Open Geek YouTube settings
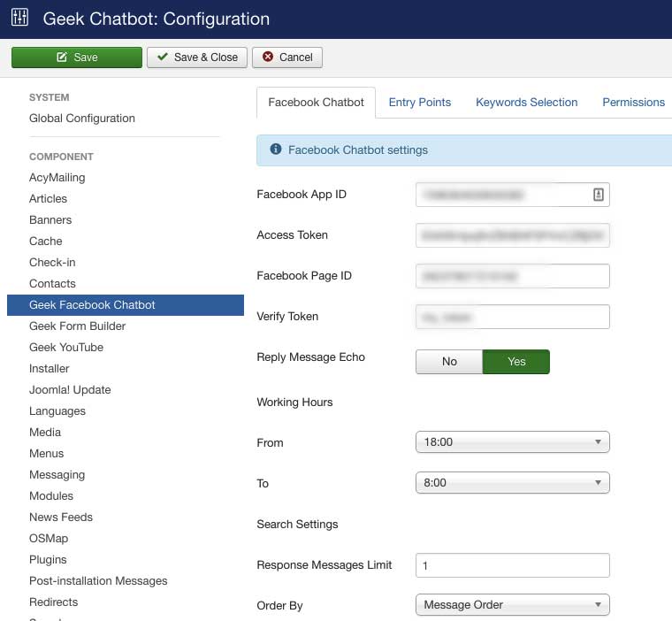The width and height of the screenshot is (672, 621). point(66,348)
